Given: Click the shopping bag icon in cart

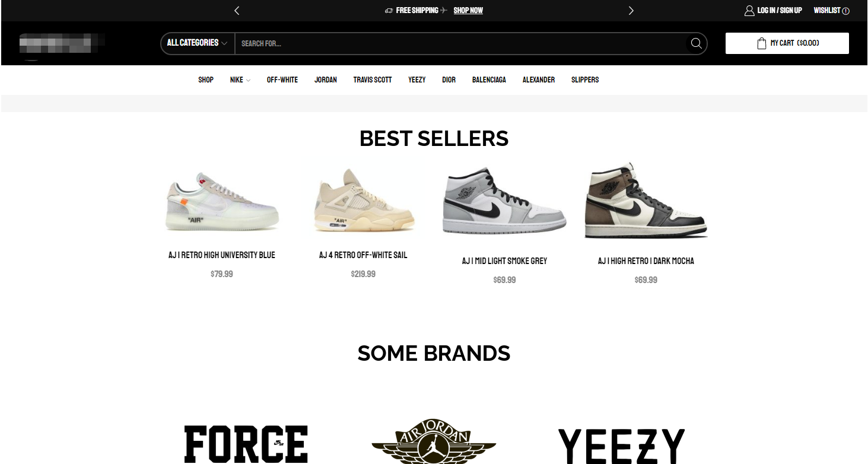Looking at the screenshot, I should tap(762, 43).
